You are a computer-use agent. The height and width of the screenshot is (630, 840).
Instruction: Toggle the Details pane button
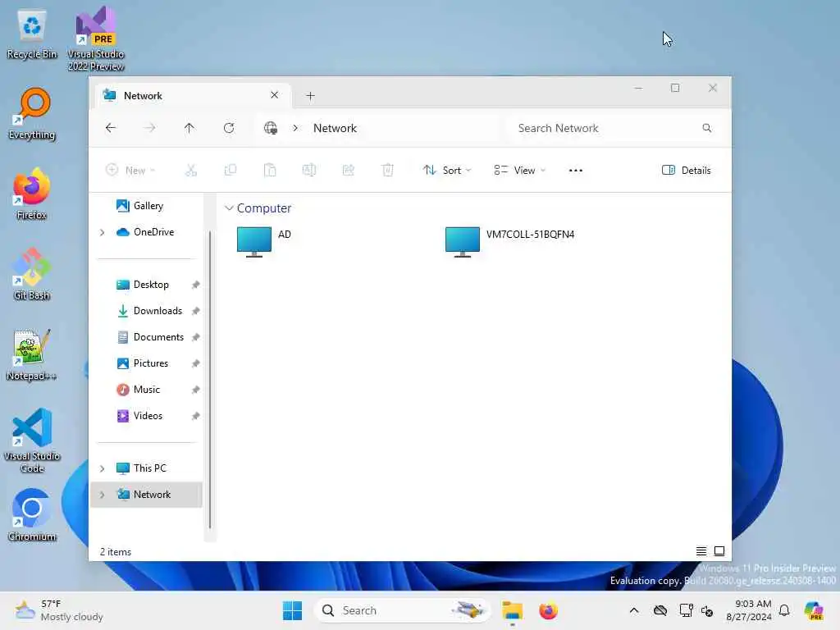tap(687, 171)
